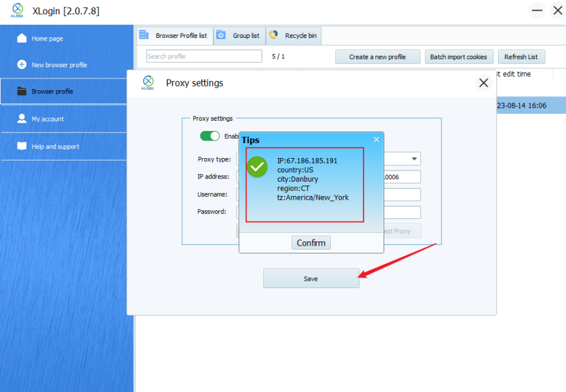
Task: Click the XLogin logo in Proxy settings header
Action: pos(148,83)
